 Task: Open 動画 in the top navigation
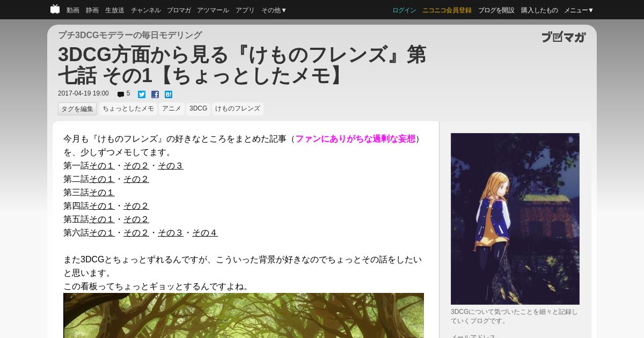click(x=73, y=10)
